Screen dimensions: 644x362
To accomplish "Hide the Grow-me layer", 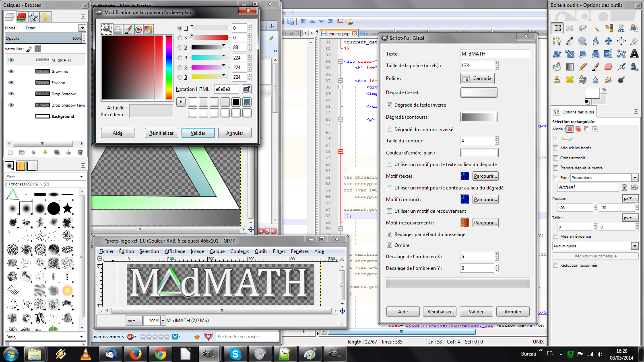I will (x=11, y=71).
